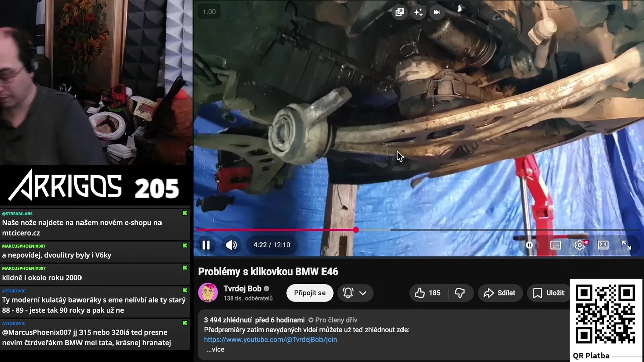Seek using the red video progress bar

(419, 230)
